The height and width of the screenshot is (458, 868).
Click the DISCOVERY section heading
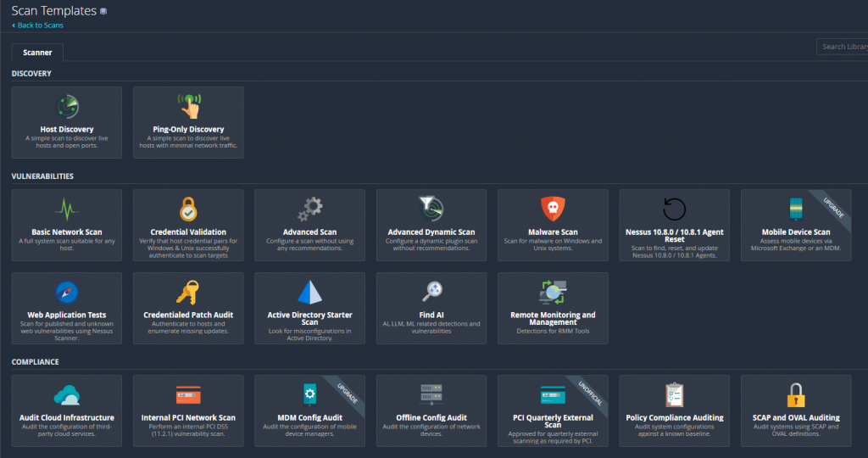pyautogui.click(x=31, y=73)
